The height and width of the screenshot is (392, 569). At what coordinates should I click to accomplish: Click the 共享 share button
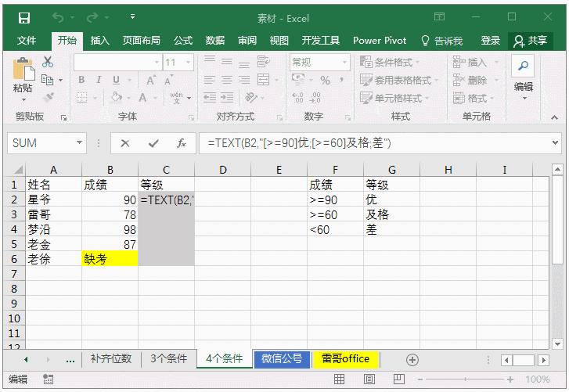pos(530,41)
